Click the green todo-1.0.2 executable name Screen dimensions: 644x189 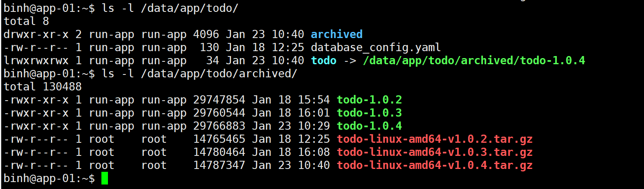(x=369, y=100)
